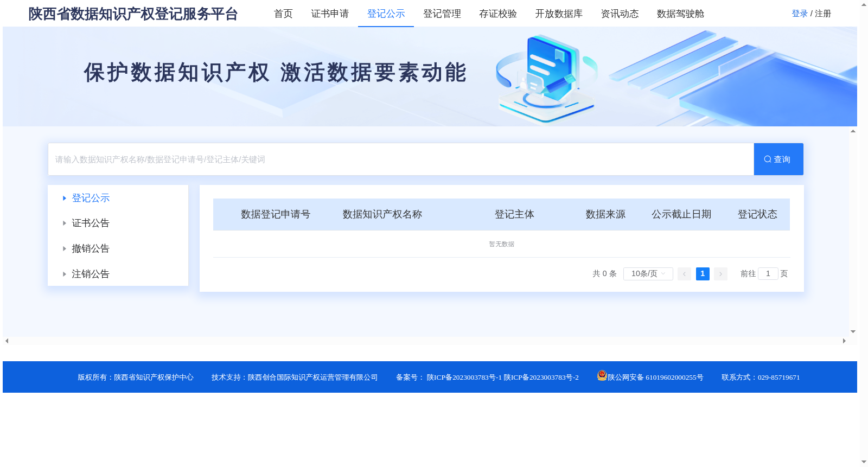Click the 注册 link
This screenshot has height=467, width=868.
(823, 14)
